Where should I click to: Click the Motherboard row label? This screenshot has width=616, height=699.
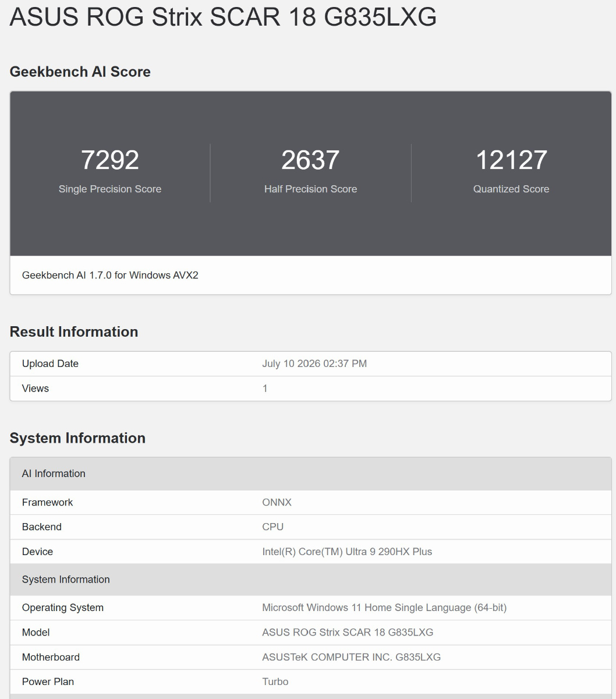tap(51, 657)
